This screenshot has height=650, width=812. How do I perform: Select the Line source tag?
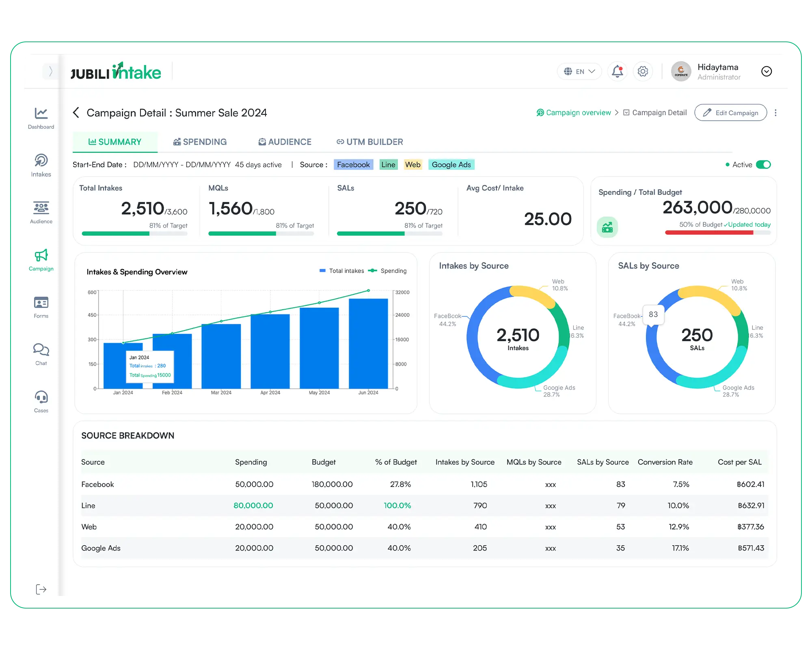tap(388, 165)
